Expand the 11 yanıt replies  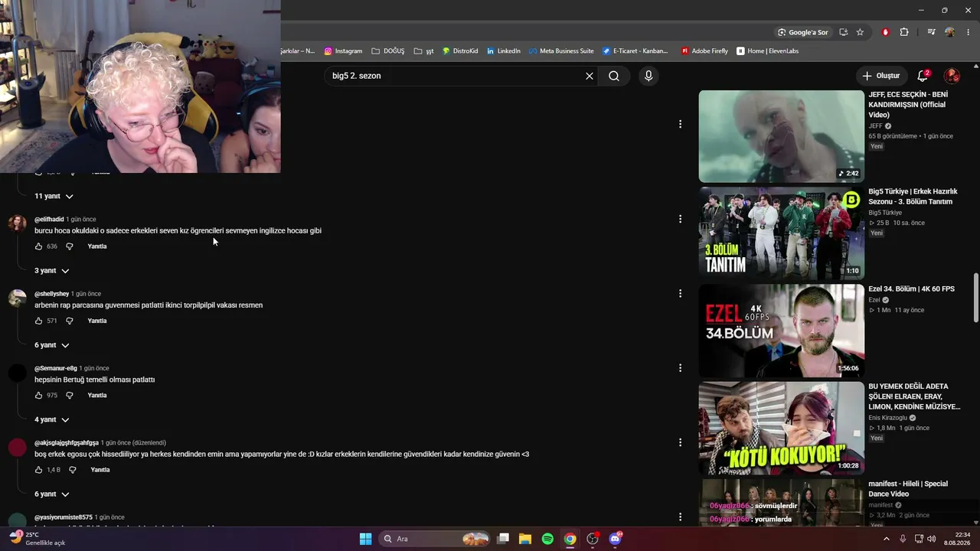coord(54,197)
